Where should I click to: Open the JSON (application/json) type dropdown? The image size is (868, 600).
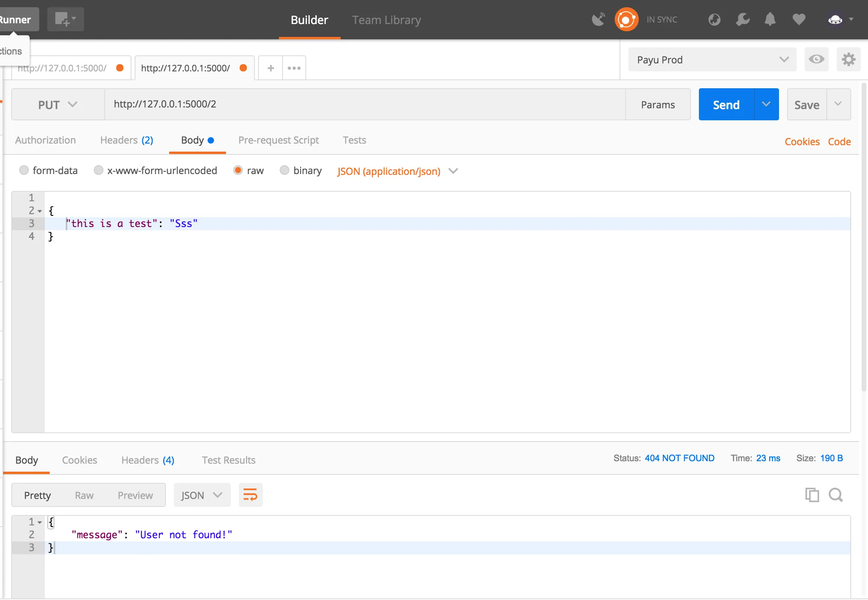coord(397,171)
